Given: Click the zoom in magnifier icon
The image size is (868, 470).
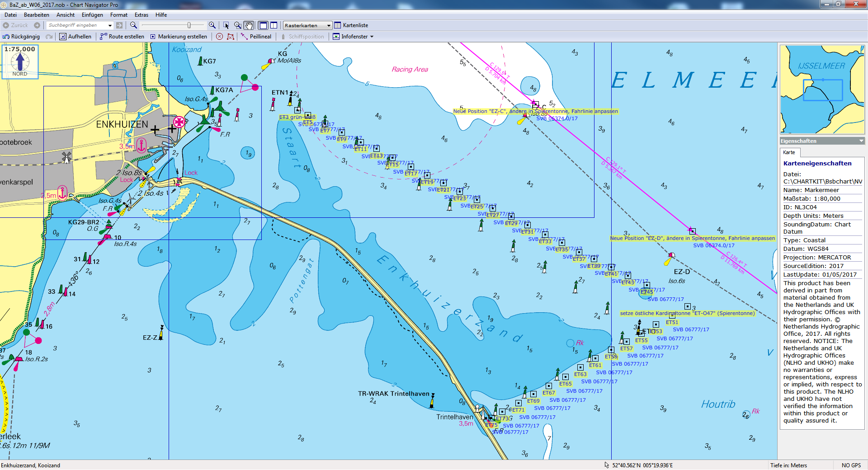Looking at the screenshot, I should tap(212, 25).
